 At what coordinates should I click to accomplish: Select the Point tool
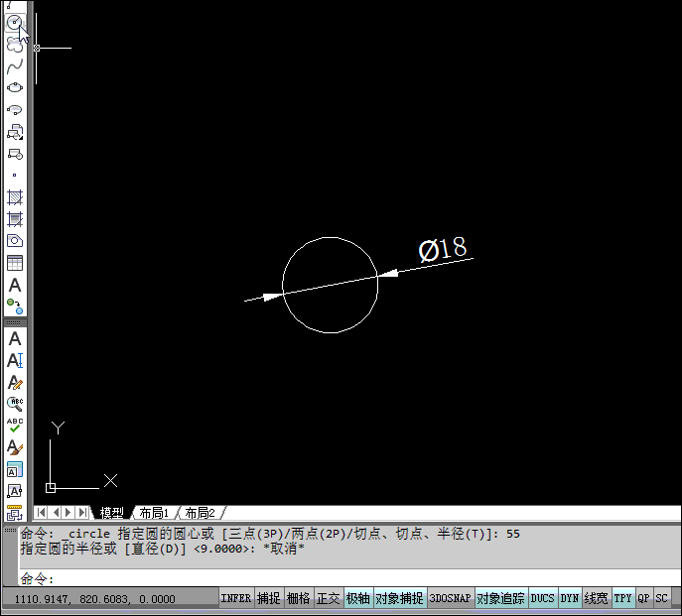coord(15,176)
